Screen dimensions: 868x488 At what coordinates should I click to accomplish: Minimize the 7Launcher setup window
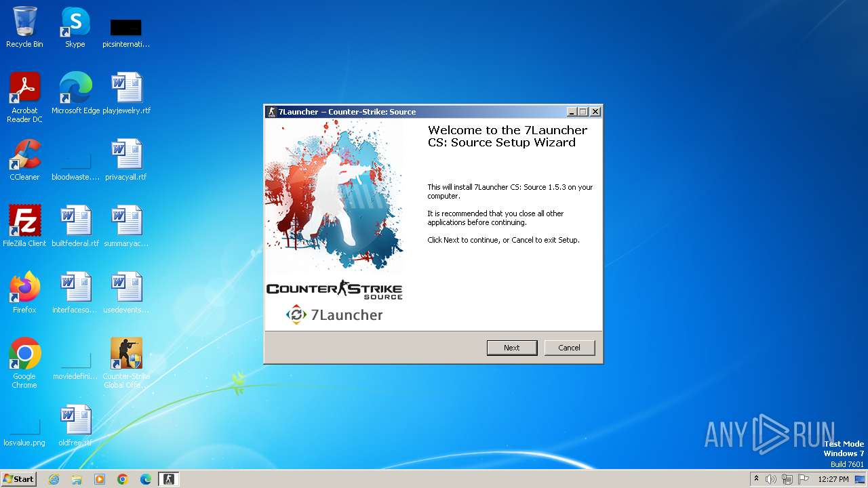[x=572, y=112]
